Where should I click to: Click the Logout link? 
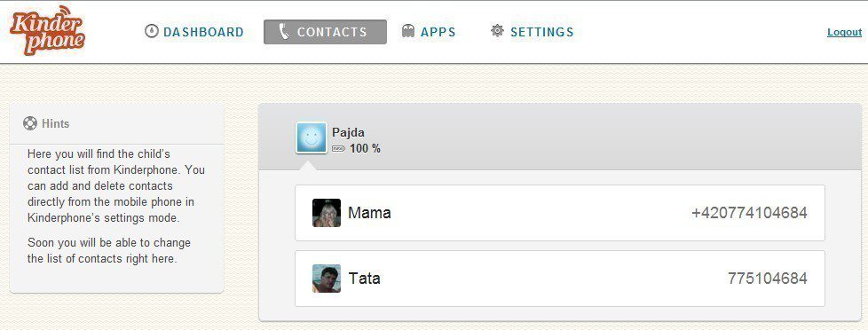(x=844, y=32)
